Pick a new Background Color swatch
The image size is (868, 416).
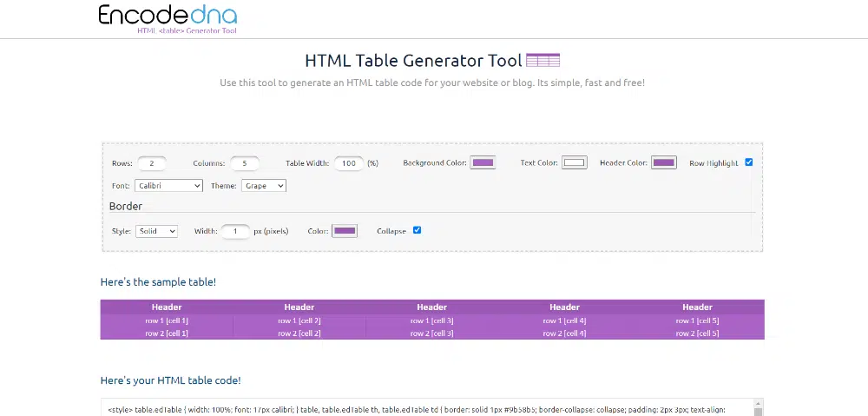pos(483,162)
